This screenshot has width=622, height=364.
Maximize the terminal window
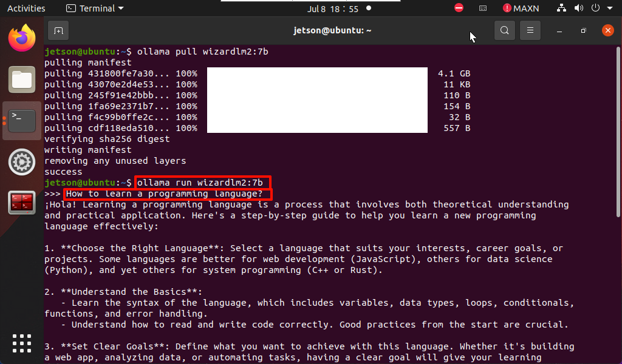(583, 30)
